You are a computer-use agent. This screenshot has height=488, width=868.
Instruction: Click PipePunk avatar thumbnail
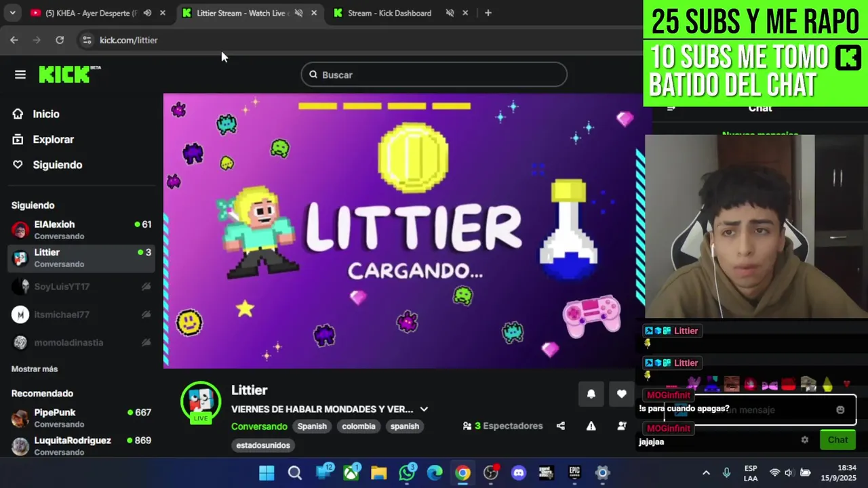(20, 418)
